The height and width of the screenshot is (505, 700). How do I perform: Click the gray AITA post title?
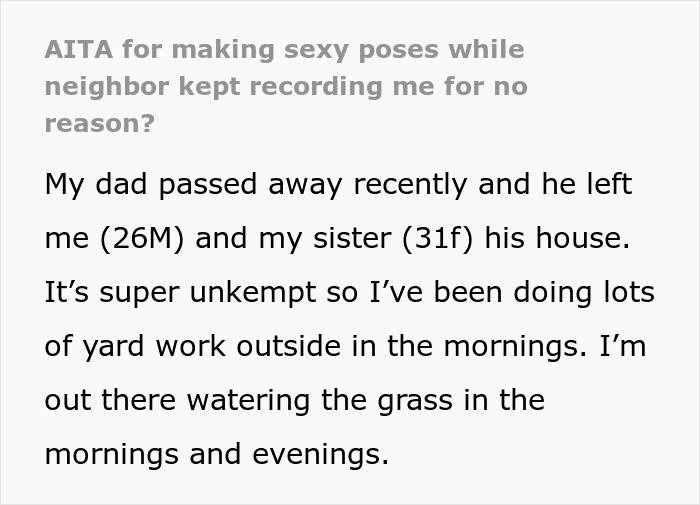pos(286,86)
